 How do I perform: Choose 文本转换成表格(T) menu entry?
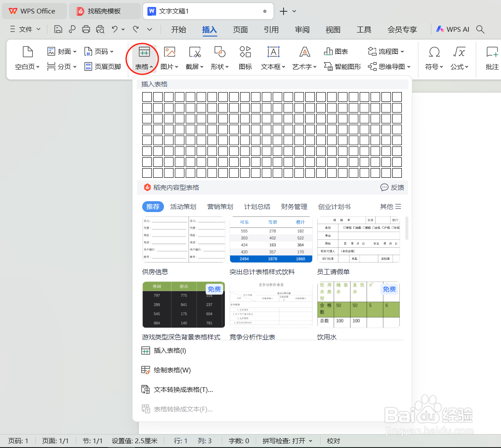(x=177, y=390)
